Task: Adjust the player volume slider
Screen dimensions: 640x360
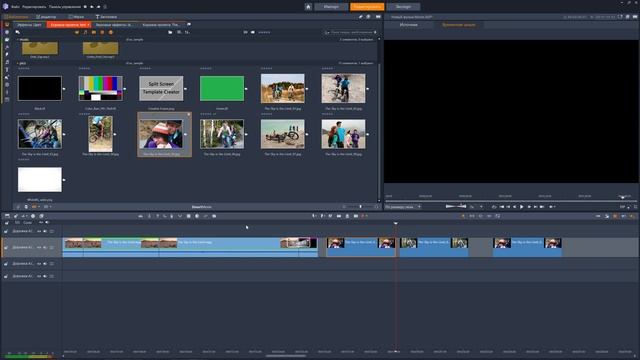Action: coord(456,207)
